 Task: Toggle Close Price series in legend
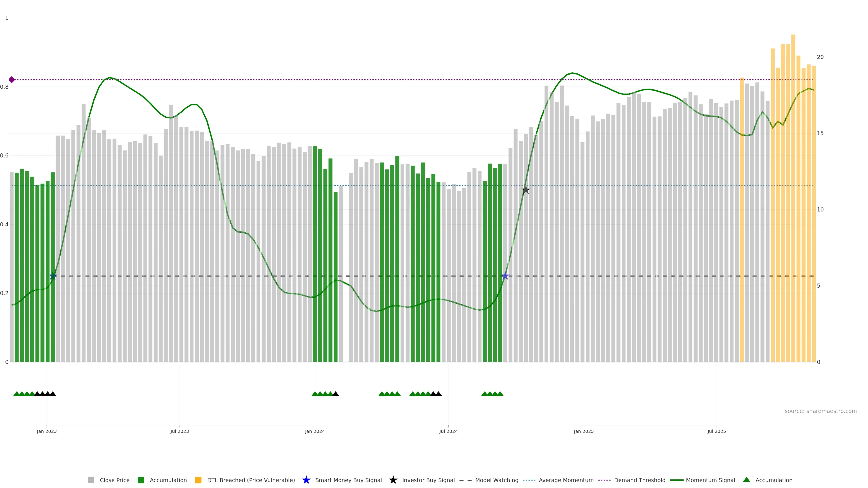point(114,480)
